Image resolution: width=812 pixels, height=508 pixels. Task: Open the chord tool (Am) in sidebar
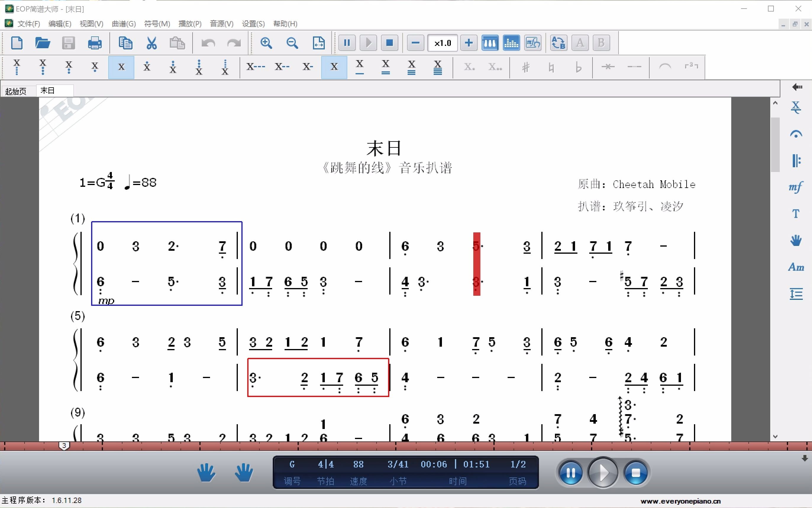click(x=796, y=267)
